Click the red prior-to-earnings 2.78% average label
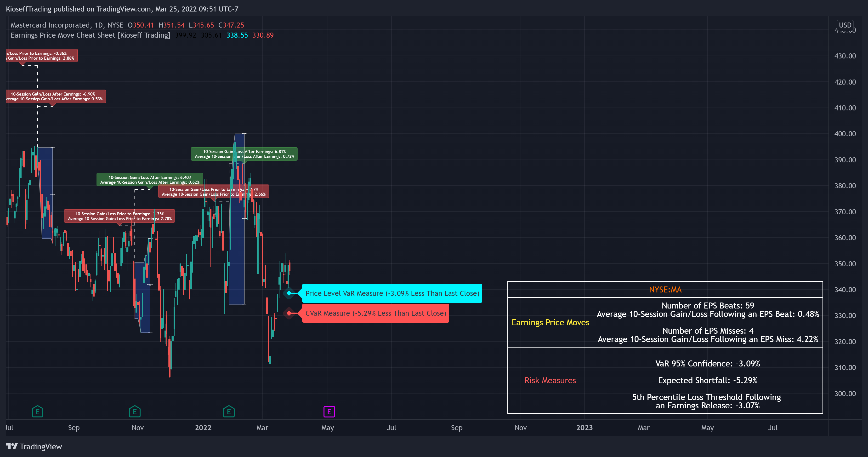Screen dimensions: 868x457 pos(120,216)
